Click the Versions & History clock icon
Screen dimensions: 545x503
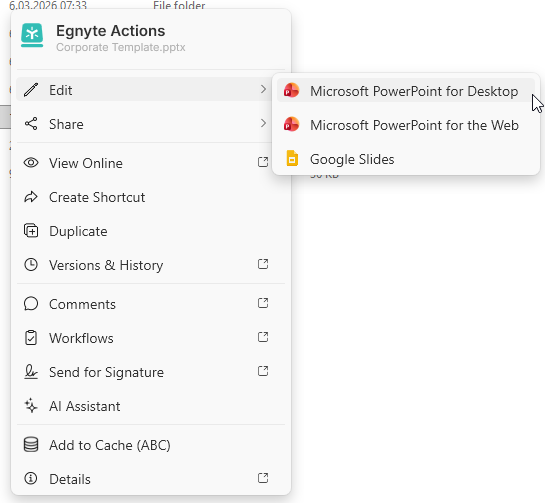[x=31, y=265]
